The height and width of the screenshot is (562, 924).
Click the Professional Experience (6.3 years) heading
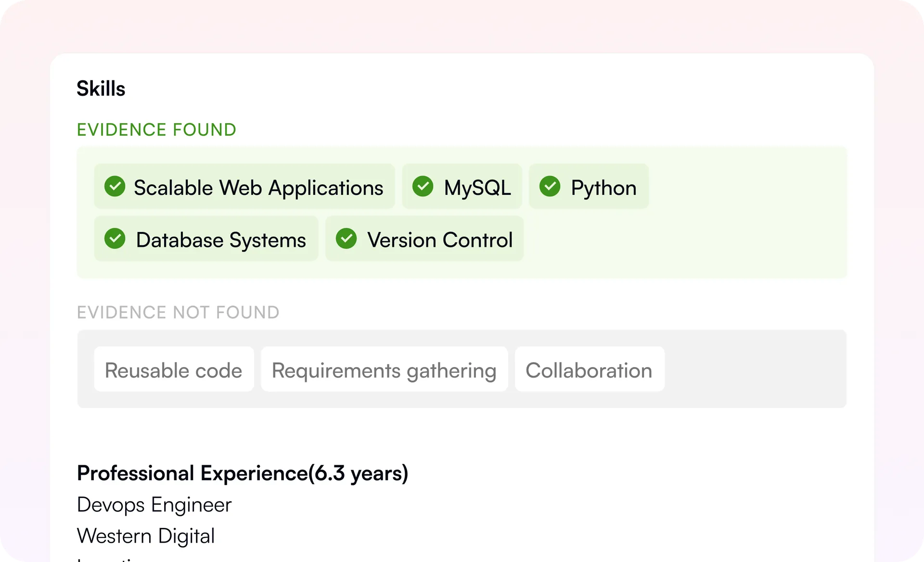pos(243,473)
